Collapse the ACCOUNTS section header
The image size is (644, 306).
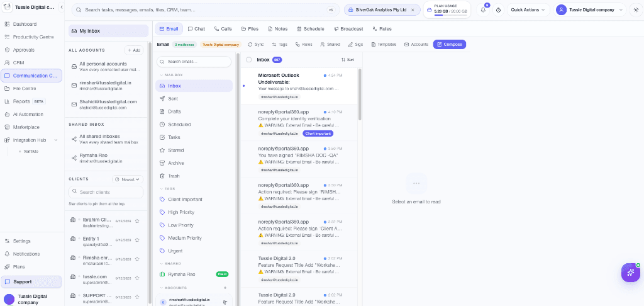(x=172, y=288)
